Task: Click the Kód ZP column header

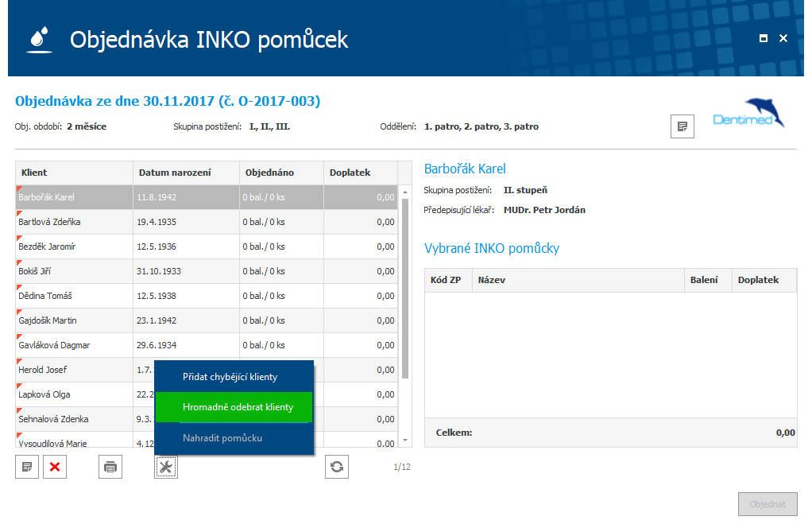Action: click(448, 280)
